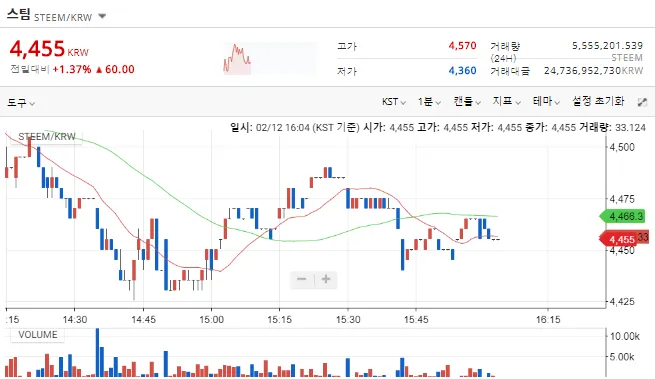Click the 16:15 time axis label
Screen dimensions: 655x379
point(548,320)
